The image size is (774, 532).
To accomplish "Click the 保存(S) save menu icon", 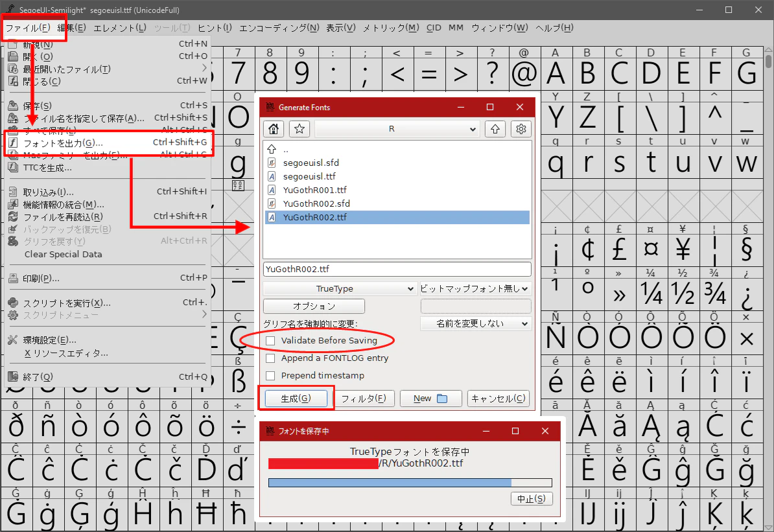I will 14,106.
